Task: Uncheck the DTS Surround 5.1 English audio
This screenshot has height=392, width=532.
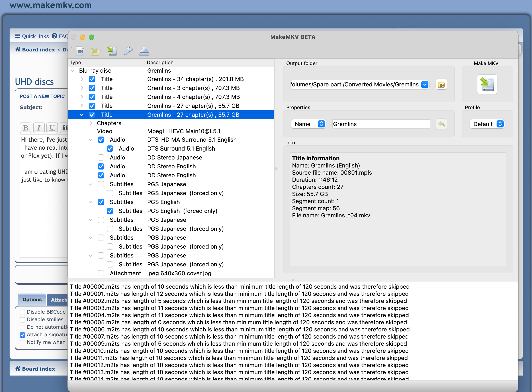Action: [x=110, y=149]
